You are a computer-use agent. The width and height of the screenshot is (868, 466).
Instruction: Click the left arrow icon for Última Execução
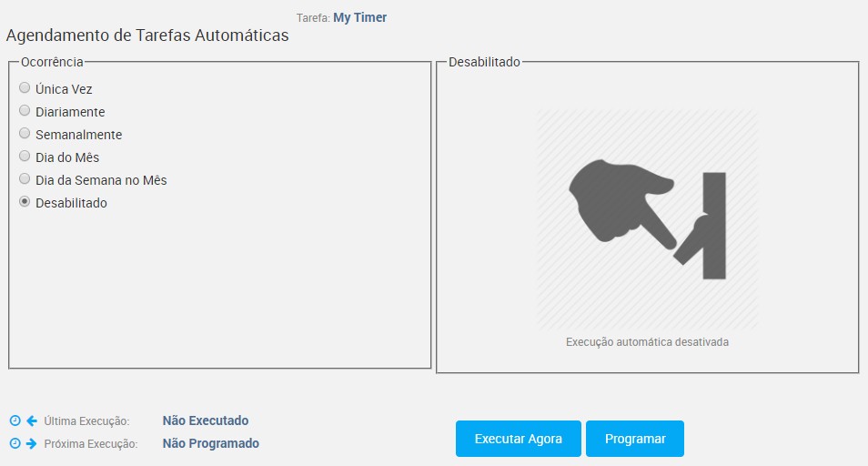click(32, 420)
